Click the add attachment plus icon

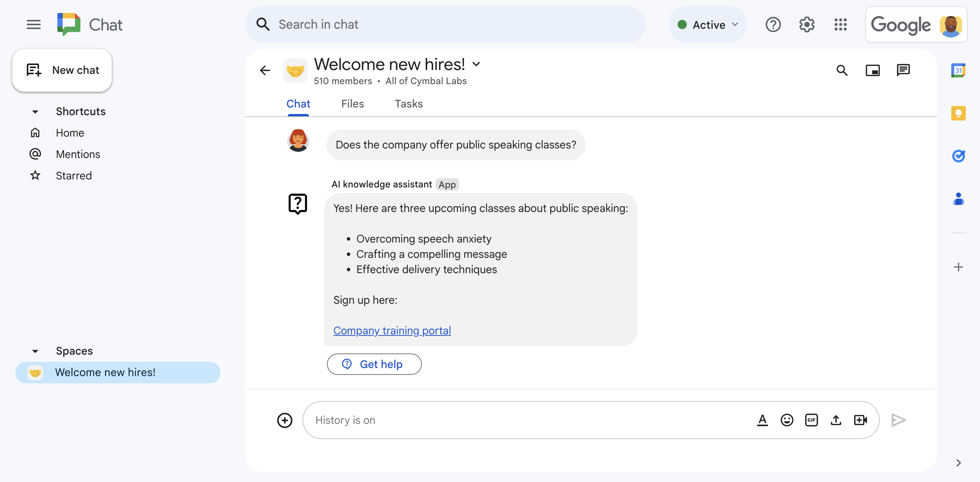[284, 420]
